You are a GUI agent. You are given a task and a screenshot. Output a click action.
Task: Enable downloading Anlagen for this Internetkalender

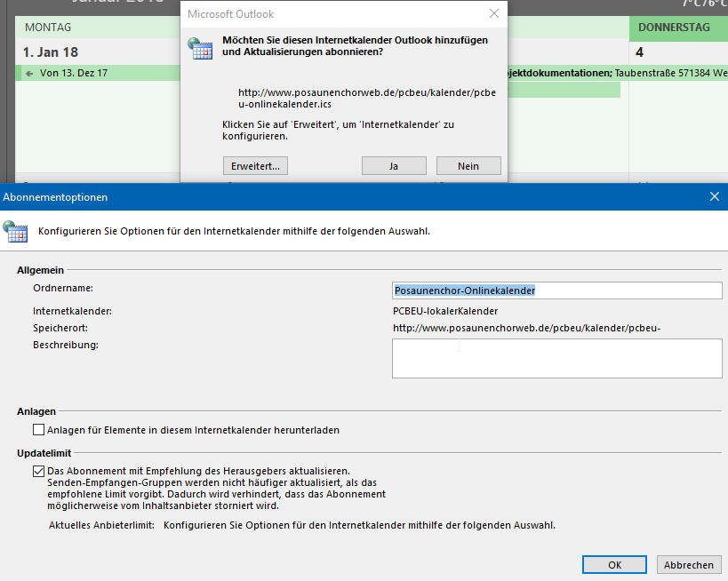(38, 430)
